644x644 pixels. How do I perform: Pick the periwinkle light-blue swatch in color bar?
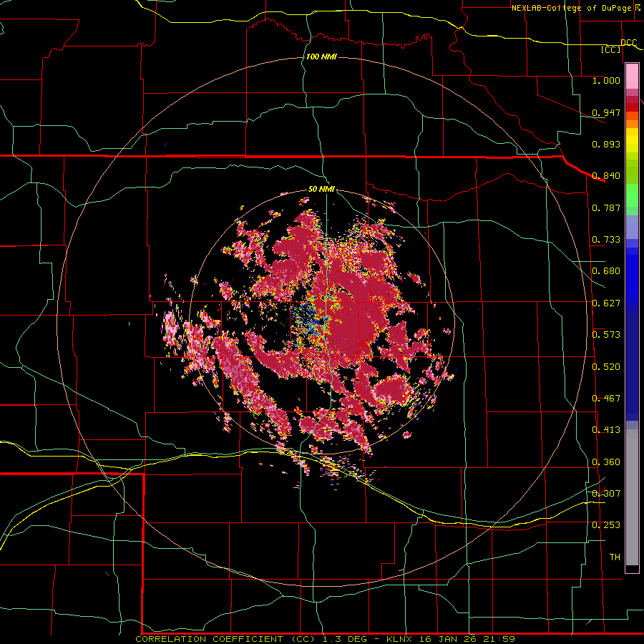(x=632, y=227)
